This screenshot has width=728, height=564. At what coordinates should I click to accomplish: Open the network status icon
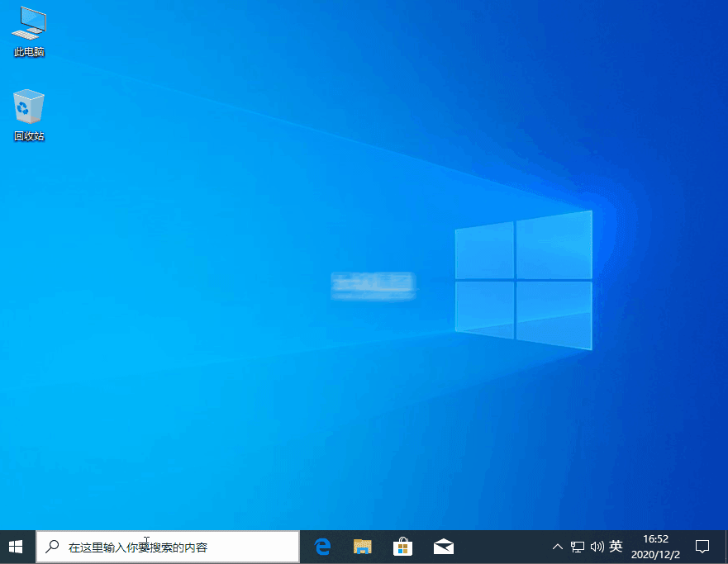tap(577, 547)
